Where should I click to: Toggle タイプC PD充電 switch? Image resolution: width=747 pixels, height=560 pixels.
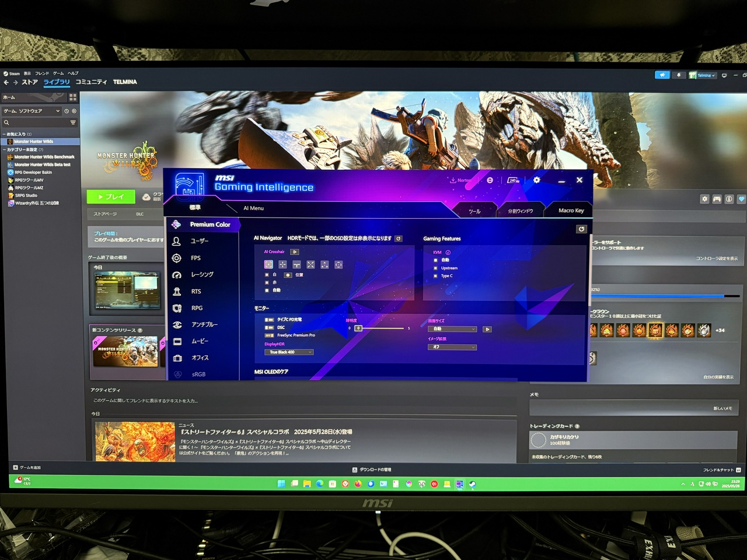[269, 320]
